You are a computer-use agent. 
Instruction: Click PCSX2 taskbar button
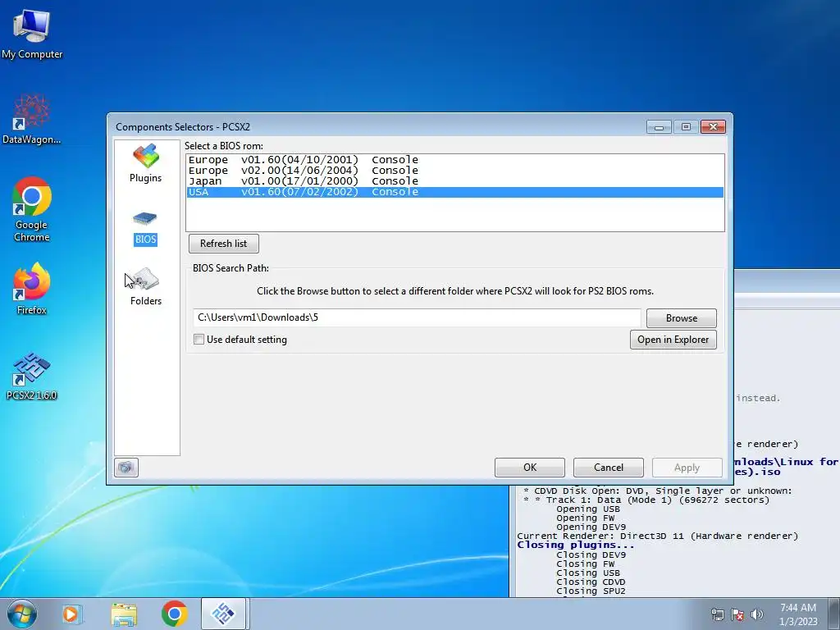tap(223, 614)
